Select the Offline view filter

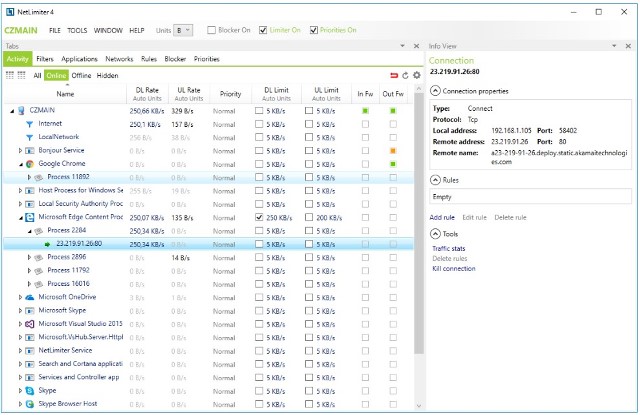[81, 75]
